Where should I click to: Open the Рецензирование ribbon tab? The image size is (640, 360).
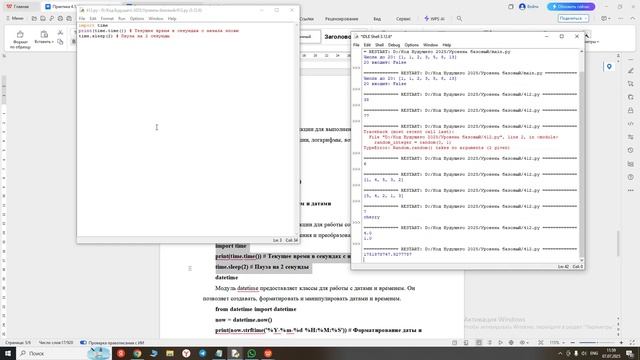tap(341, 19)
